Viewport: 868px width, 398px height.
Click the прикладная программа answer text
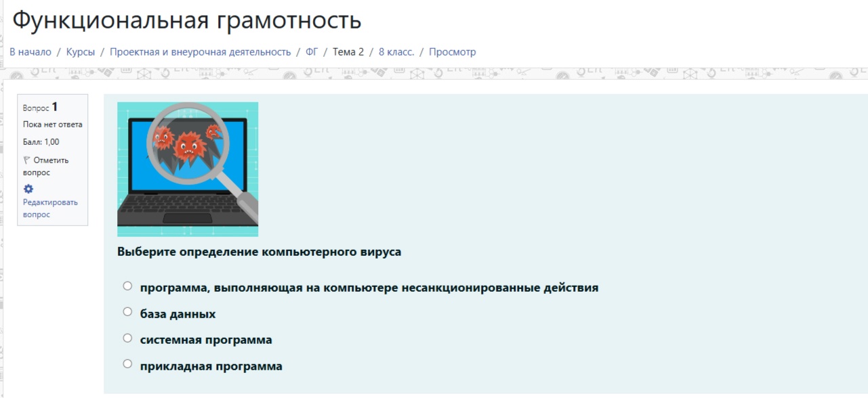(211, 366)
